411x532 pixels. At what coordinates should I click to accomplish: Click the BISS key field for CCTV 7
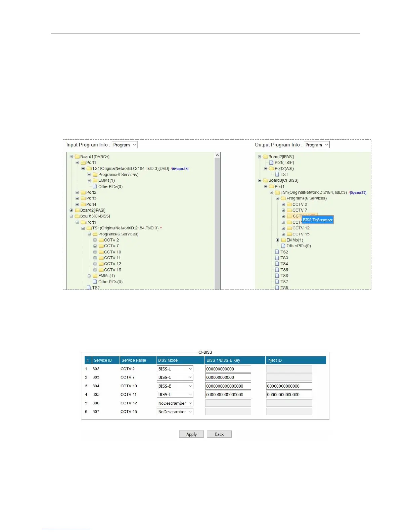coord(228,377)
